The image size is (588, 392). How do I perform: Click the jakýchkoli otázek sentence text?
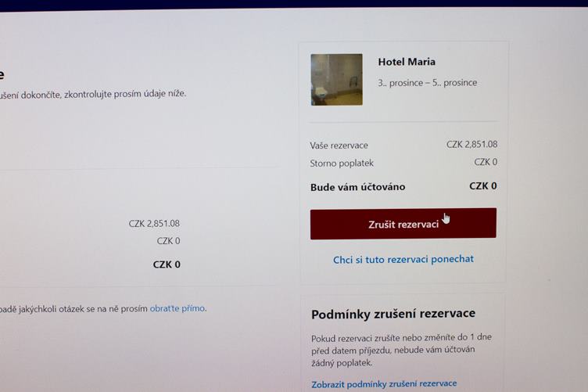tap(102, 309)
